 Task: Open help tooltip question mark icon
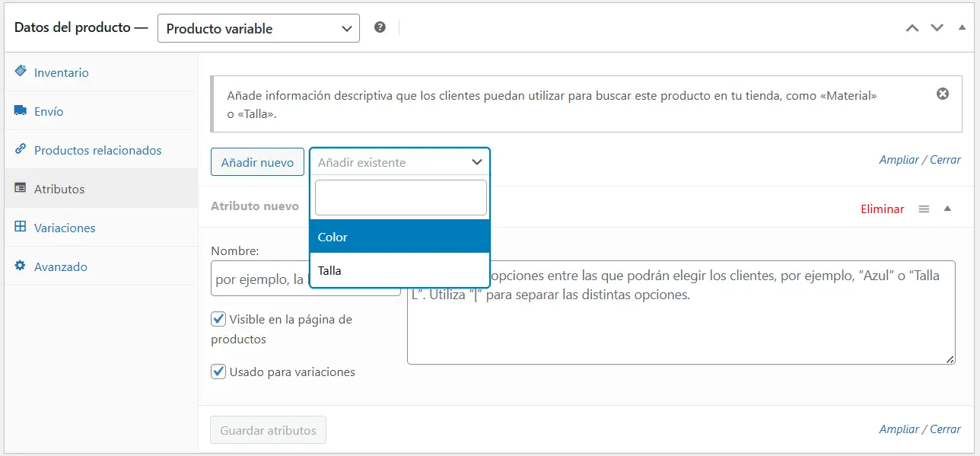380,27
